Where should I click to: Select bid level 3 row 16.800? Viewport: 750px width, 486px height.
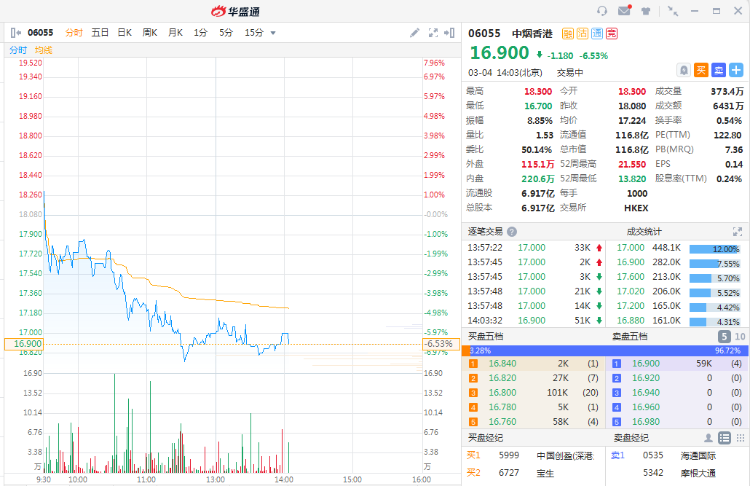pyautogui.click(x=533, y=393)
